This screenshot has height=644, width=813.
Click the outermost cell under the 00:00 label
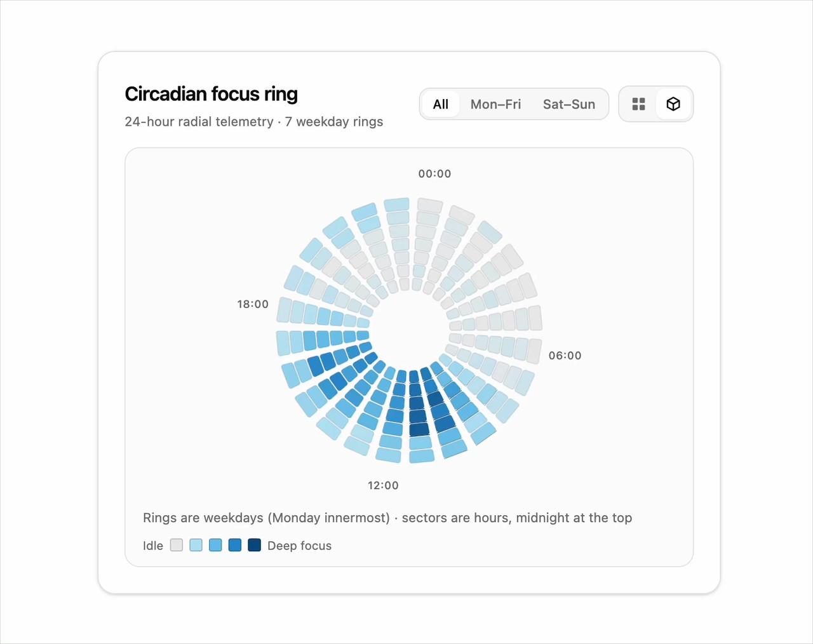[x=429, y=205]
